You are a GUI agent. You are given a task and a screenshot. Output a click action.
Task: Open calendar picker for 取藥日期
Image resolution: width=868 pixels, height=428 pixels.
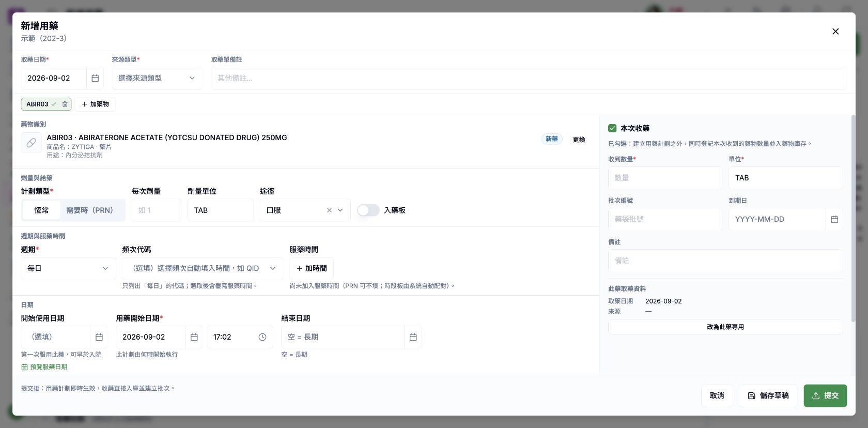point(95,78)
